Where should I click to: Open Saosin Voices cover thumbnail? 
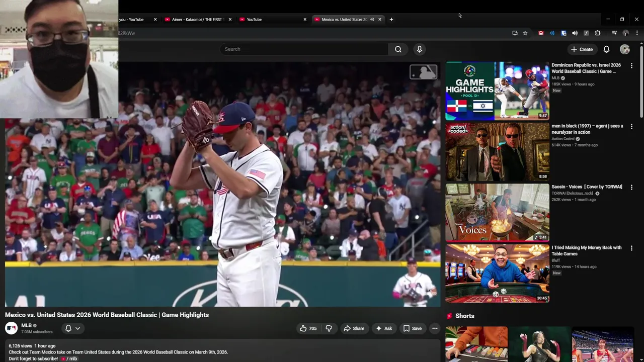[x=497, y=213]
